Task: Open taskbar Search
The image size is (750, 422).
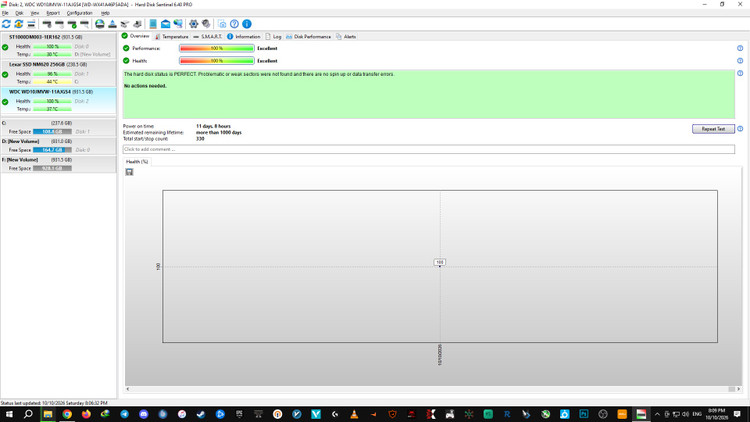Action: coord(28,414)
